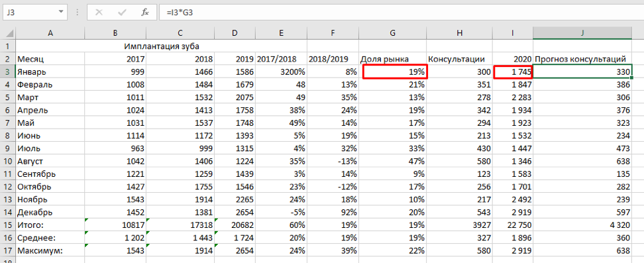
Task: Click cell C8 with value 1172
Action: point(180,136)
